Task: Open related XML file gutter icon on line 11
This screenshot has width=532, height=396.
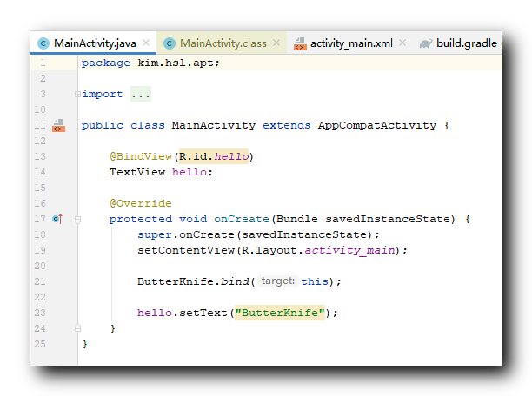Action: [x=58, y=125]
